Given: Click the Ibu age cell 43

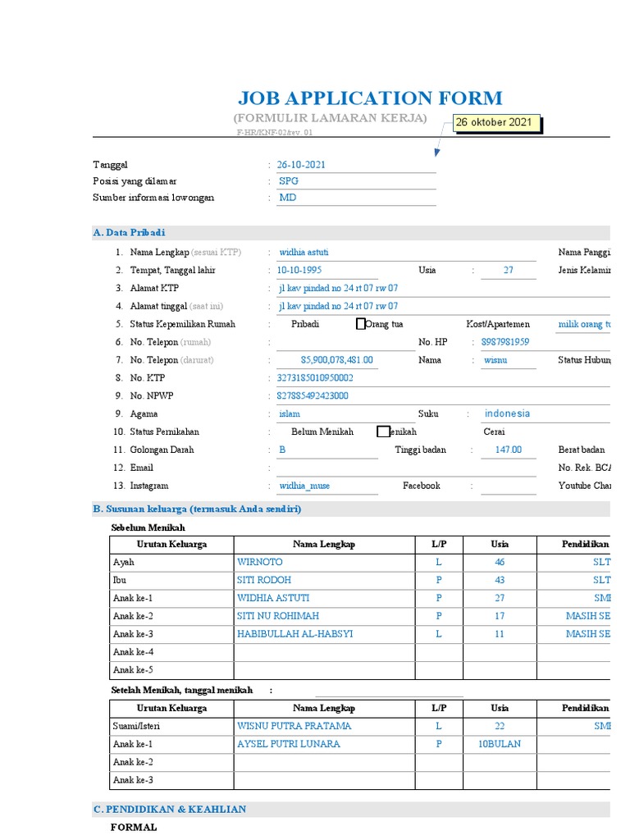Looking at the screenshot, I should [500, 580].
